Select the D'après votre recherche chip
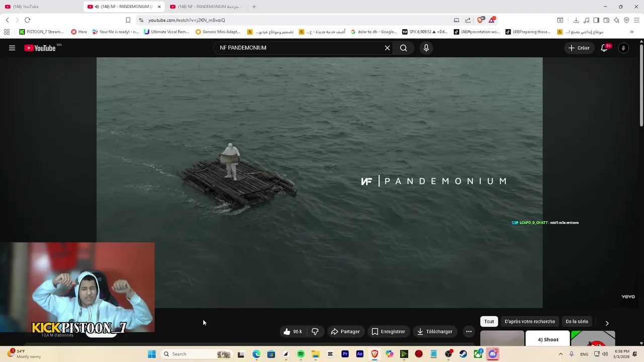The image size is (644, 362). [530, 321]
